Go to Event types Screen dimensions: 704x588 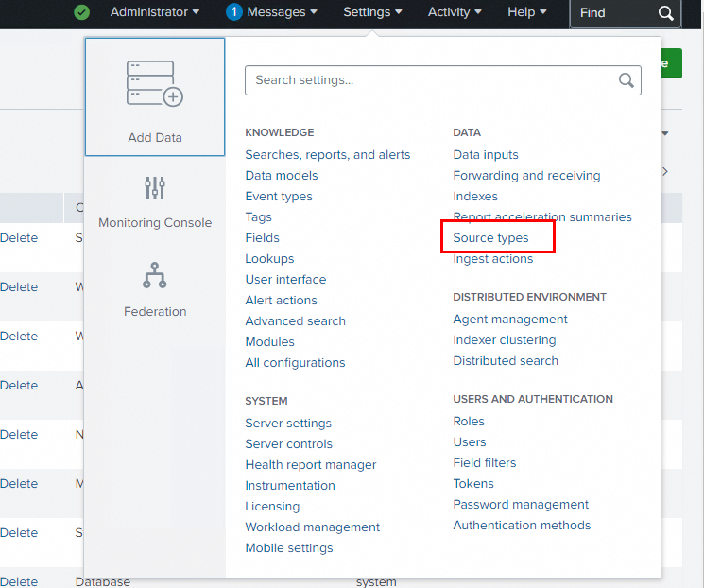click(279, 197)
